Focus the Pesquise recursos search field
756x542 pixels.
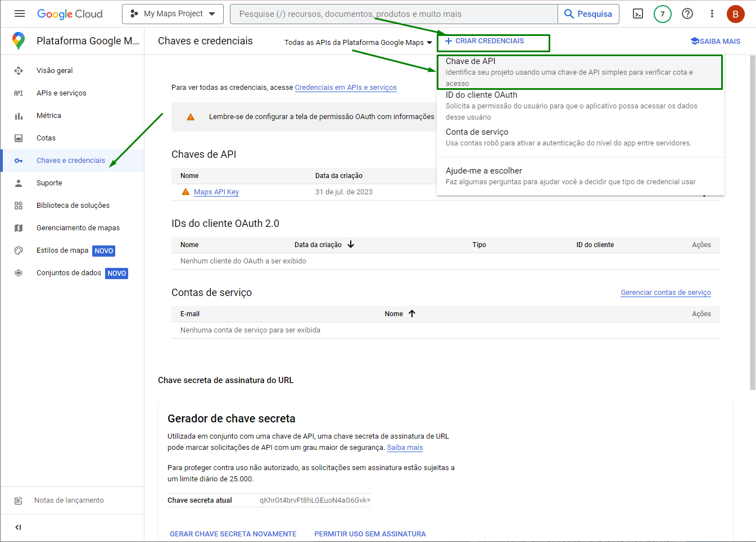393,14
